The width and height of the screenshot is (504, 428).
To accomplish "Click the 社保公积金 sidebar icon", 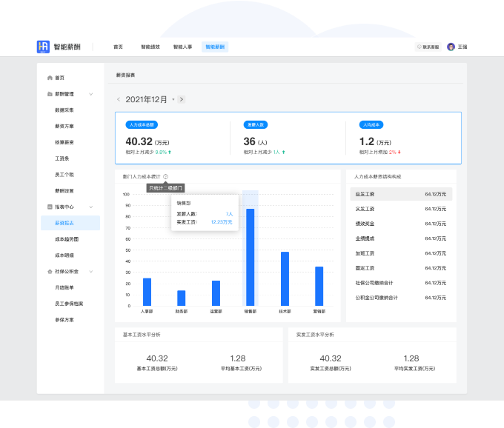I will tap(50, 271).
